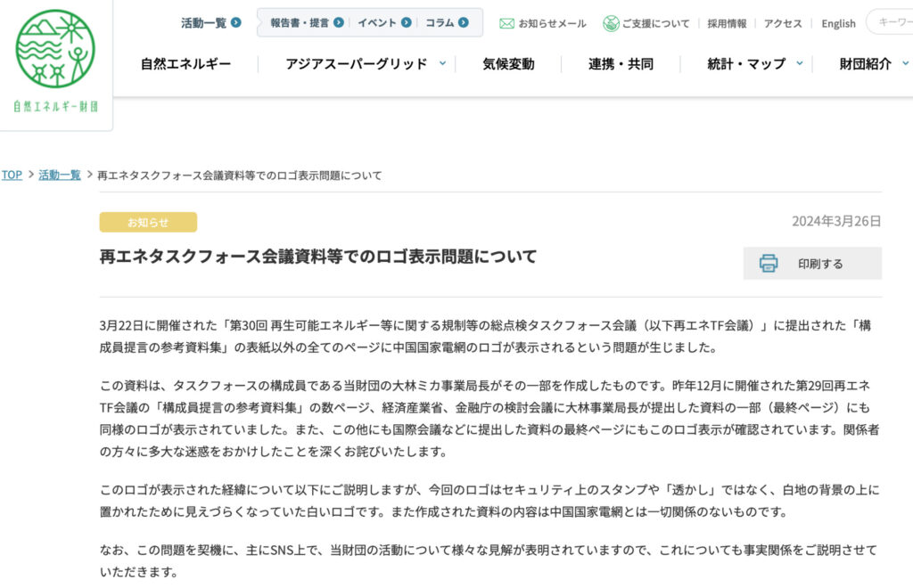Click the printer icon

(x=768, y=264)
